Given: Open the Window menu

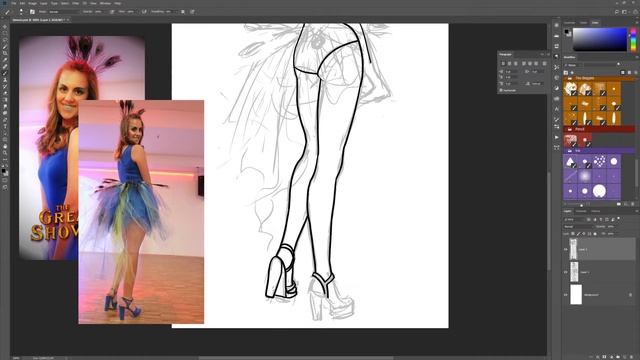Looking at the screenshot, I should [x=105, y=3].
